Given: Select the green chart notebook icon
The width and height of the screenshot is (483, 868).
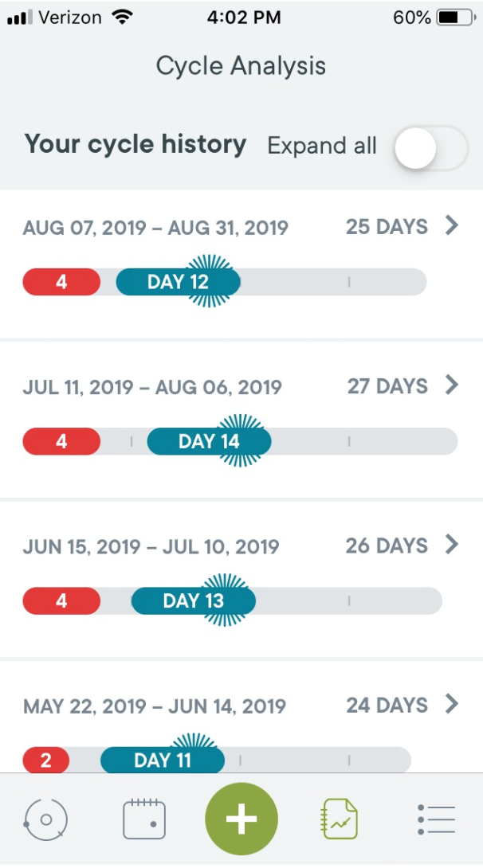Looking at the screenshot, I should [x=339, y=819].
